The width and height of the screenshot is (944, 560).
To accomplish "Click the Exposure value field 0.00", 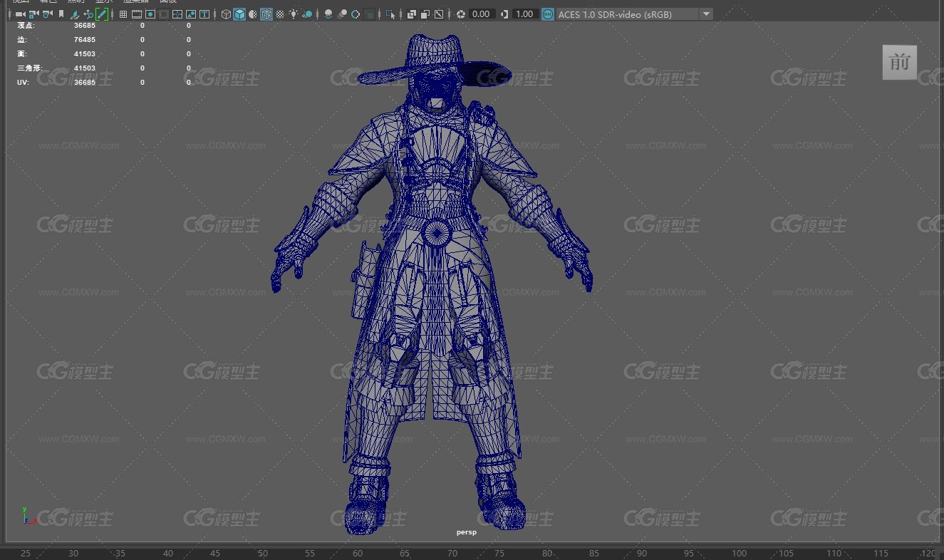I will [x=482, y=14].
